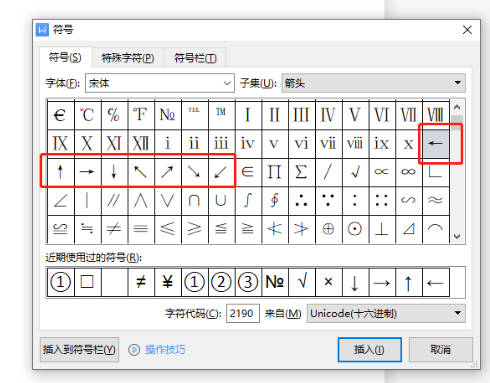Select the integral ∫ symbol

(248, 201)
